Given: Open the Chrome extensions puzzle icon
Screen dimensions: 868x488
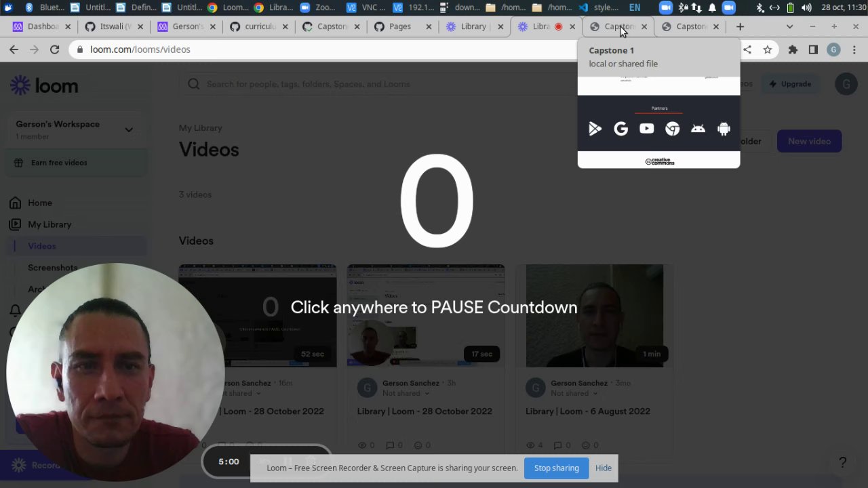Looking at the screenshot, I should click(793, 49).
